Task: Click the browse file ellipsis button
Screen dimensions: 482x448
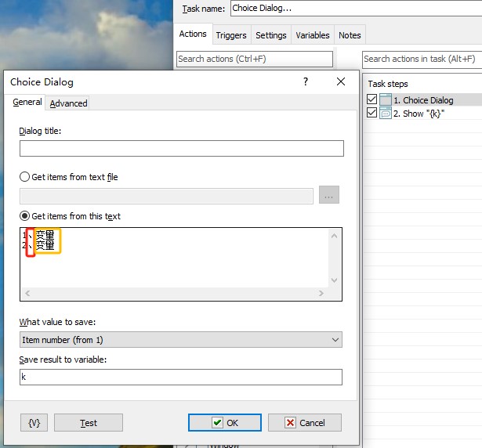Action: [x=329, y=196]
